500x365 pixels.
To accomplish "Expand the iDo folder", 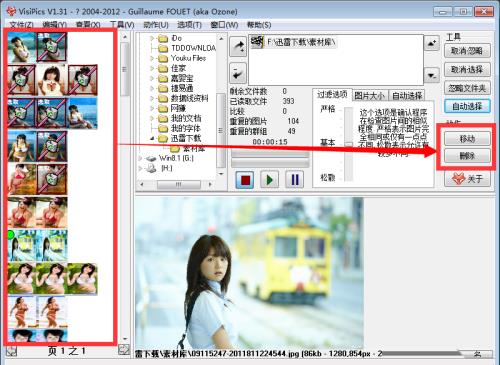I will pos(152,39).
